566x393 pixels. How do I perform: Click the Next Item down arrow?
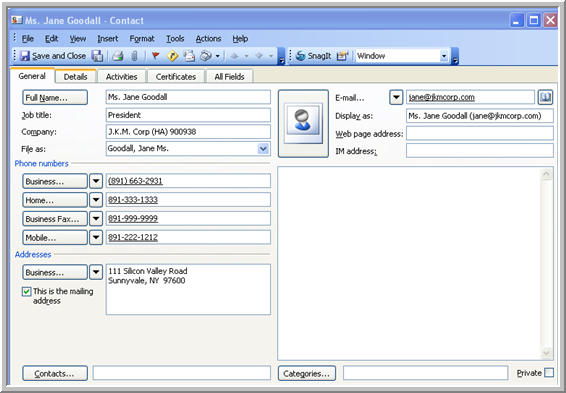(259, 56)
